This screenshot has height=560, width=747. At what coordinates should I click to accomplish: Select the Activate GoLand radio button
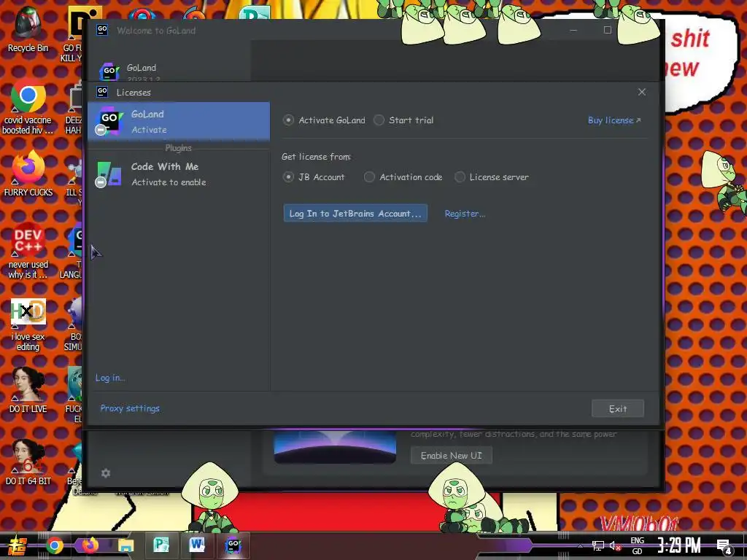pos(287,120)
